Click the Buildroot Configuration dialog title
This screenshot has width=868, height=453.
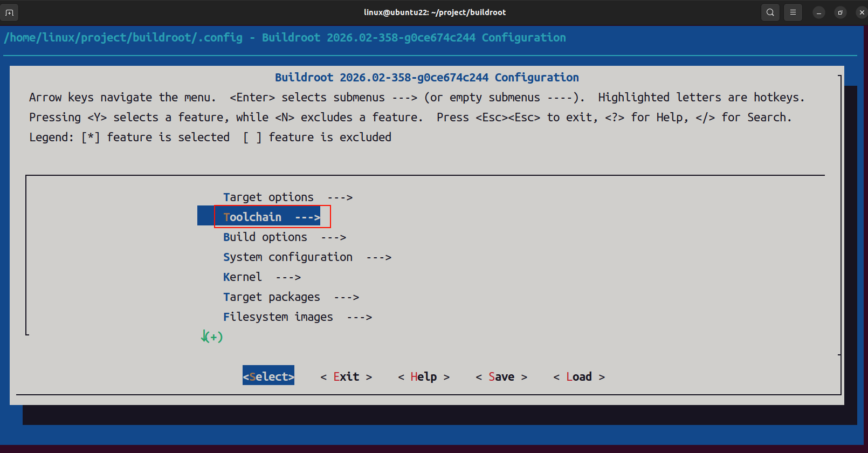click(x=427, y=78)
